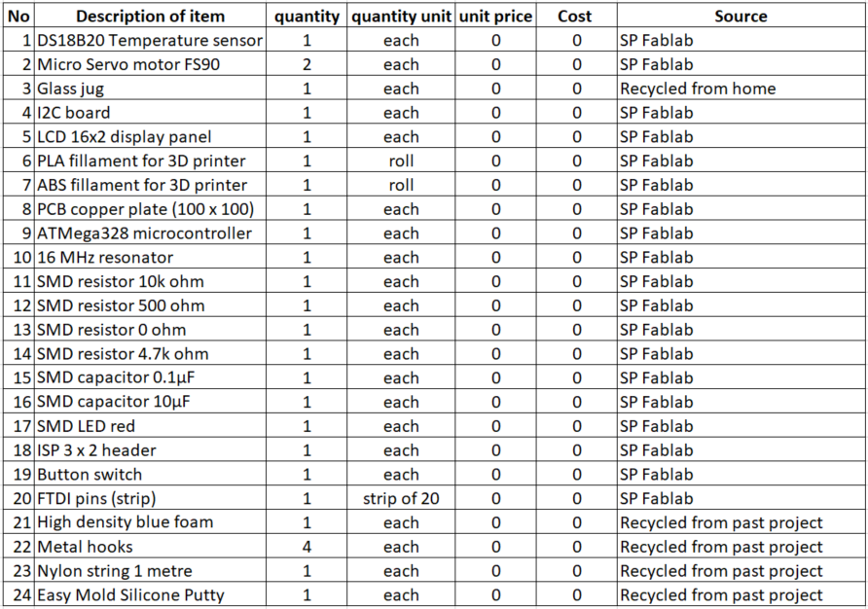
Task: Select the 'Glass jug' description cell
Action: 150,89
